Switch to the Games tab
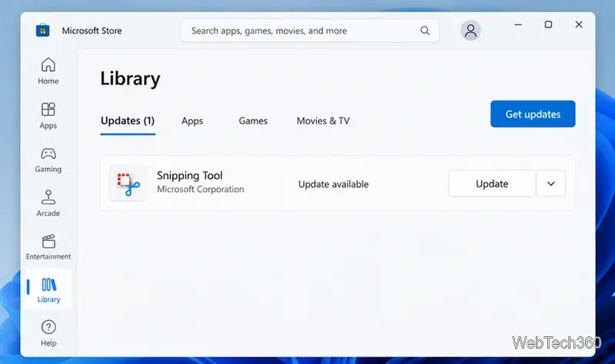 click(x=253, y=121)
